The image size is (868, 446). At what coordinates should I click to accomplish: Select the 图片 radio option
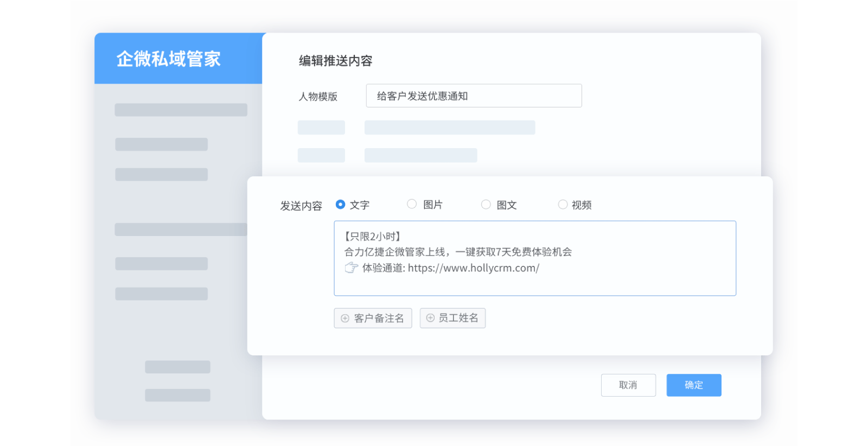[x=412, y=204]
